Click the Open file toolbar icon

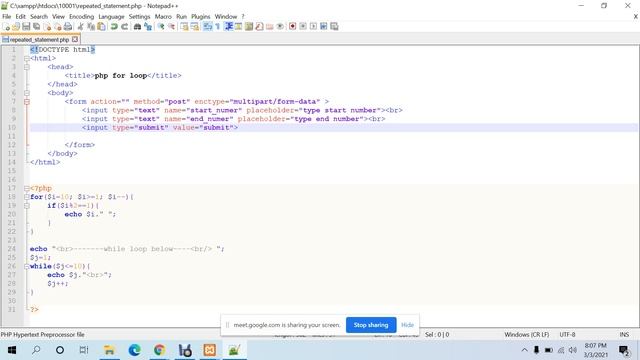tap(16, 27)
